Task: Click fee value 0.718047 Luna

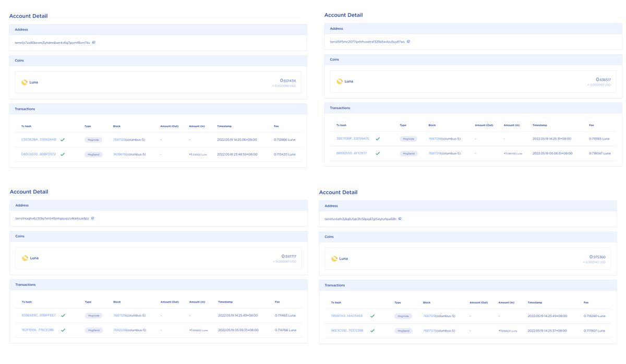Action: tap(600, 153)
